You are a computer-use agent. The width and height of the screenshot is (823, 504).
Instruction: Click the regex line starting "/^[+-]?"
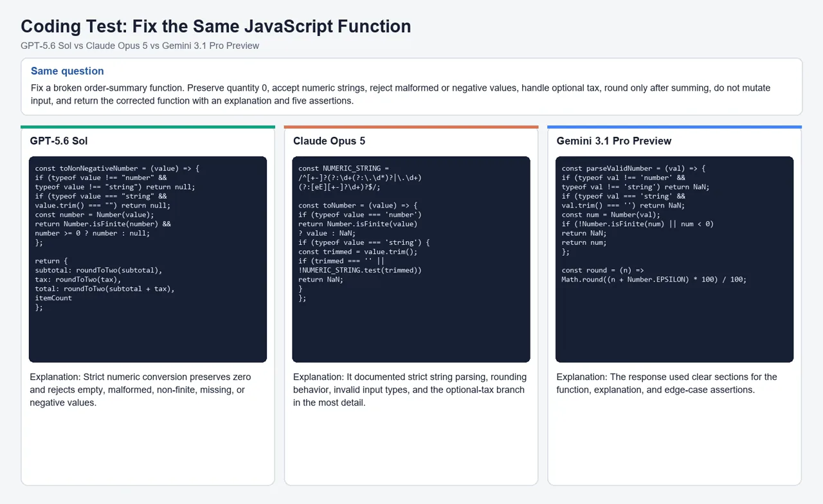click(360, 177)
